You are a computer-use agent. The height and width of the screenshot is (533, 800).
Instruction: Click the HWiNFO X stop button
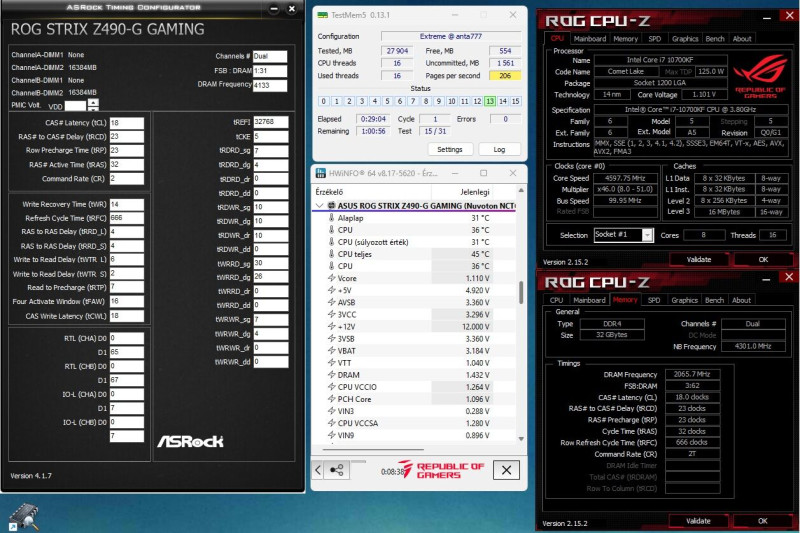click(506, 470)
